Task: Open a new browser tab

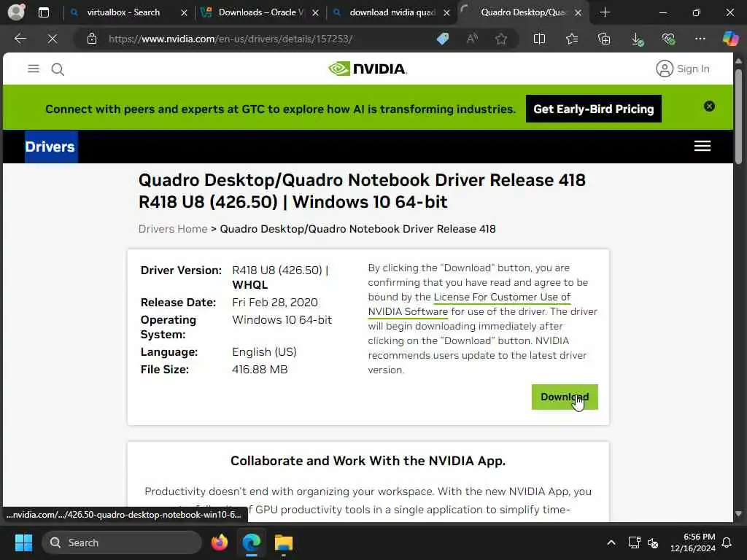Action: tap(605, 12)
